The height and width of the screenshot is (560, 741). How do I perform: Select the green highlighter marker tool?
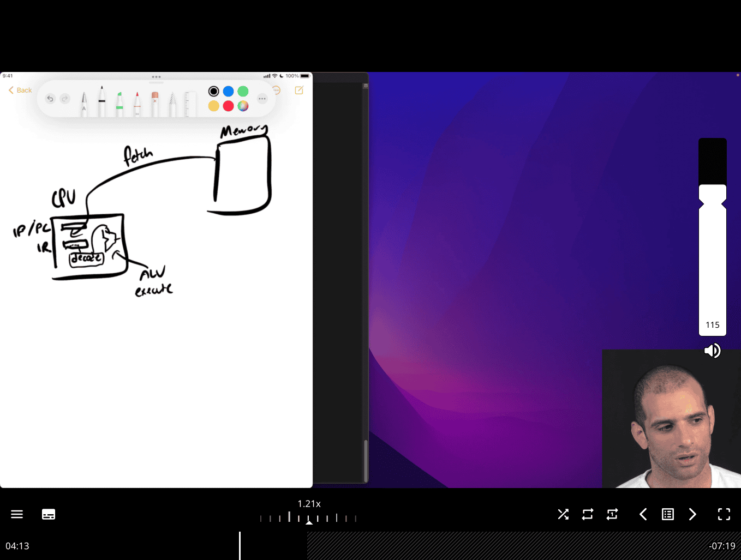(x=119, y=104)
